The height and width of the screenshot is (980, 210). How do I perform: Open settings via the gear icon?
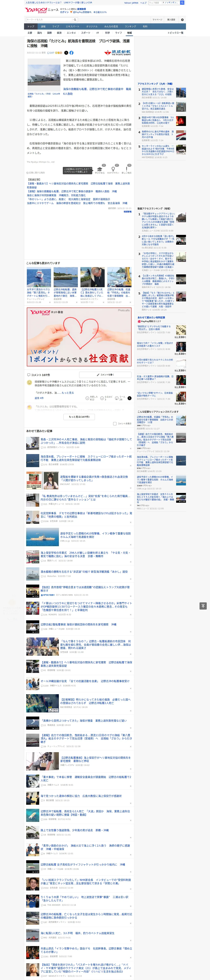(182, 20)
